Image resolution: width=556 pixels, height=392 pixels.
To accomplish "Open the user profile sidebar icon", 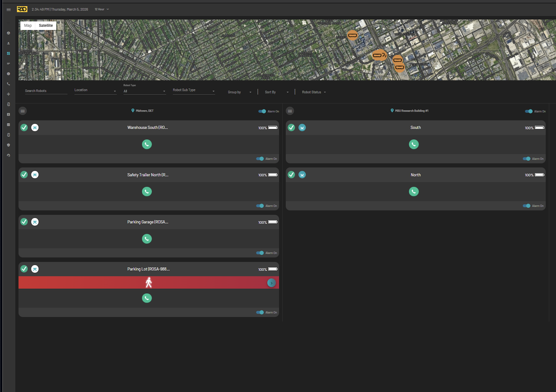I will [9, 43].
